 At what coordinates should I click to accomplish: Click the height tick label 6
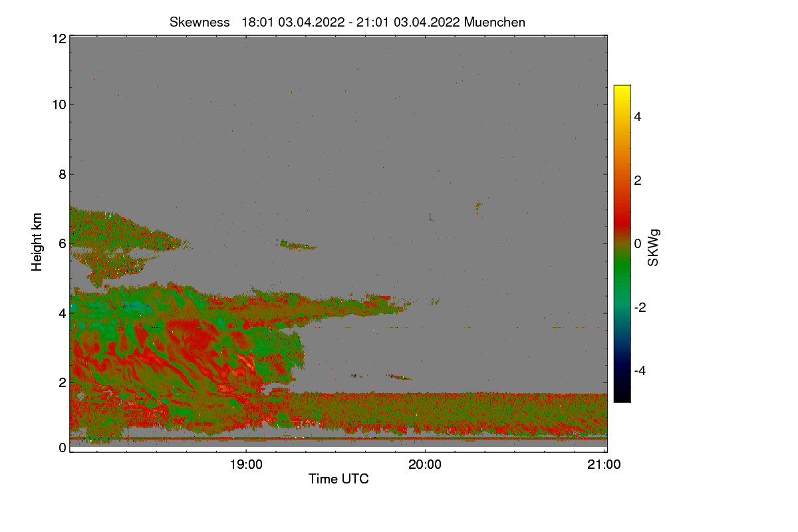[63, 243]
